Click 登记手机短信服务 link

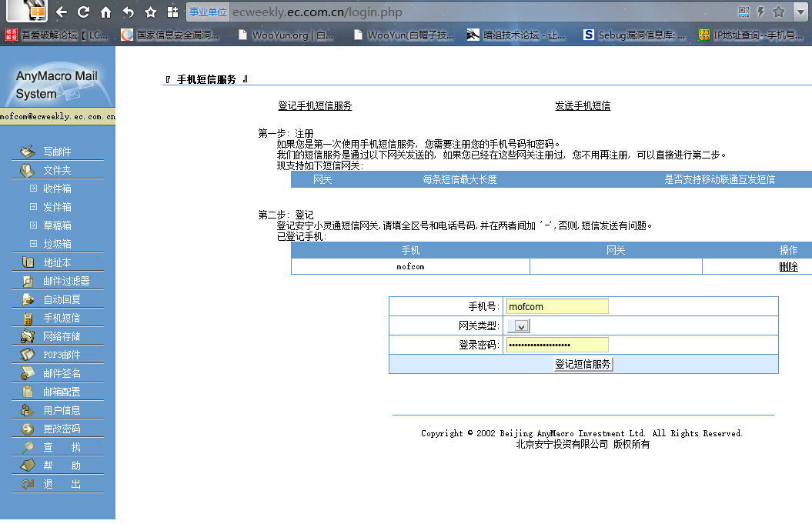point(315,105)
